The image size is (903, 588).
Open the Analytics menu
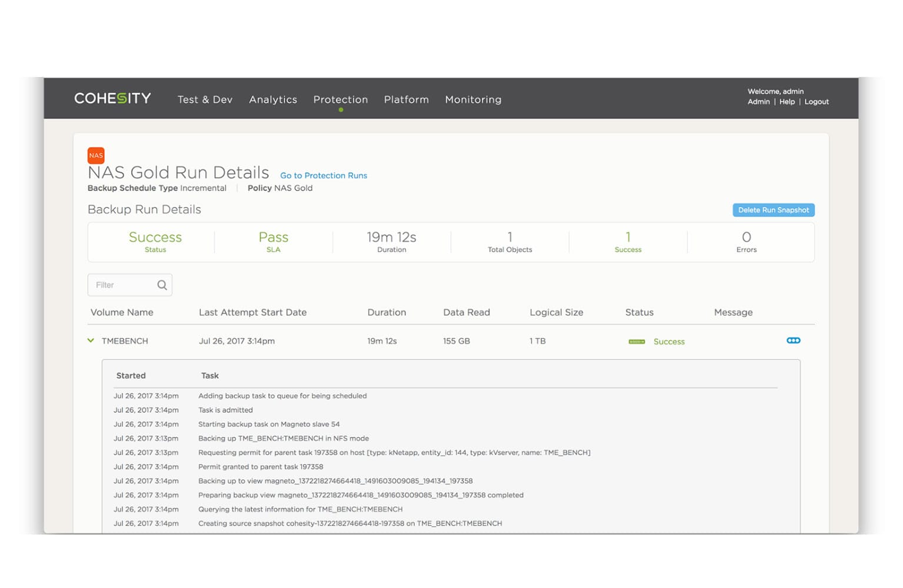point(273,99)
